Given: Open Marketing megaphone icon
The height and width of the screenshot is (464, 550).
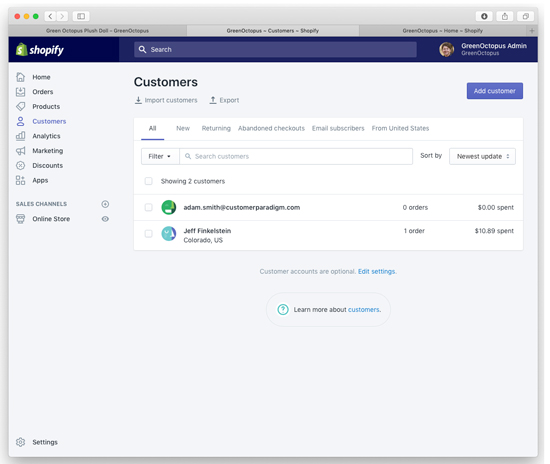Looking at the screenshot, I should coord(20,151).
